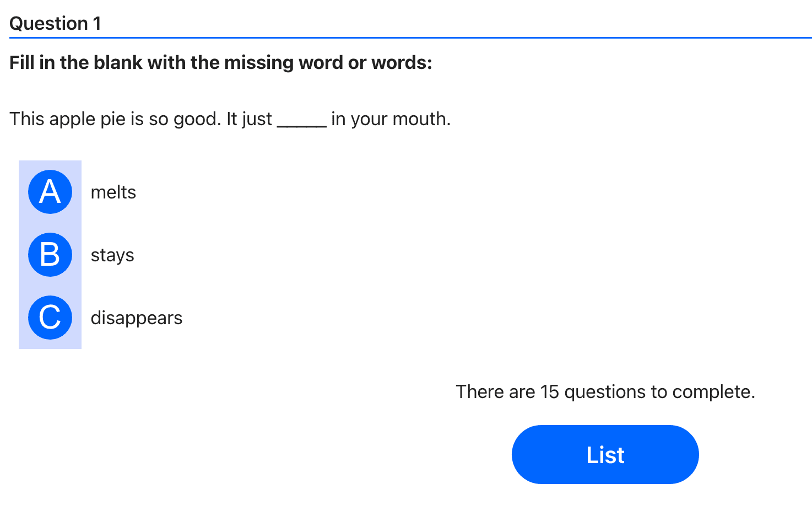Click the "Fill in the blank" instruction

(220, 63)
